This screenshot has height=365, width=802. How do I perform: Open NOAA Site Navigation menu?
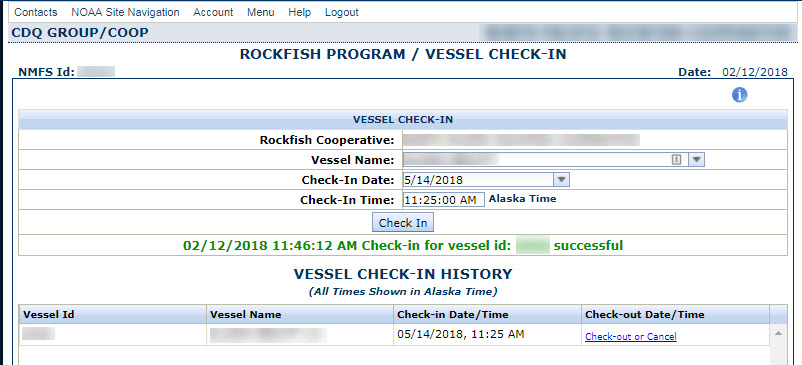(125, 12)
